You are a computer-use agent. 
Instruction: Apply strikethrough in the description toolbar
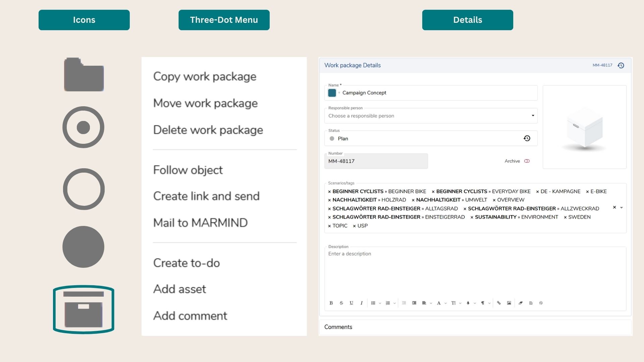(341, 303)
